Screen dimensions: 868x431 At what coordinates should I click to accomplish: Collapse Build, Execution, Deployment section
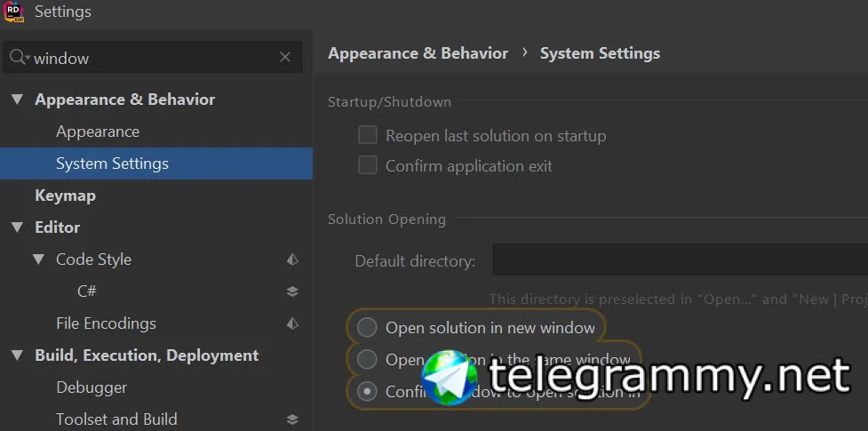click(17, 355)
